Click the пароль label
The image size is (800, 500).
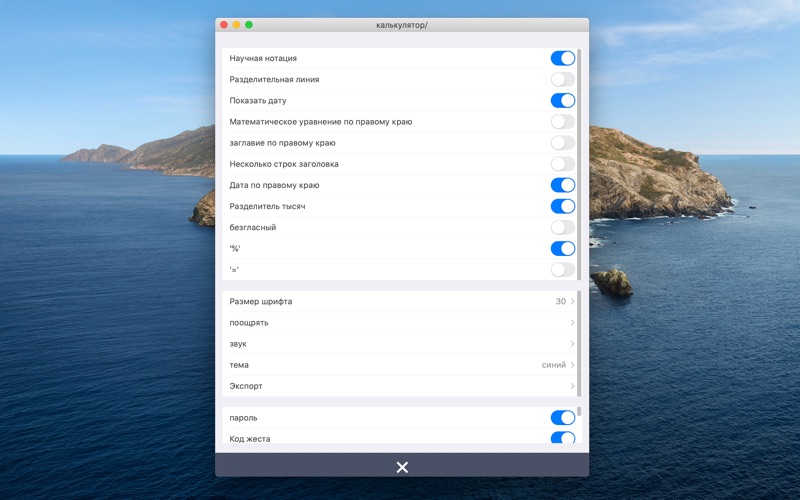tap(243, 418)
